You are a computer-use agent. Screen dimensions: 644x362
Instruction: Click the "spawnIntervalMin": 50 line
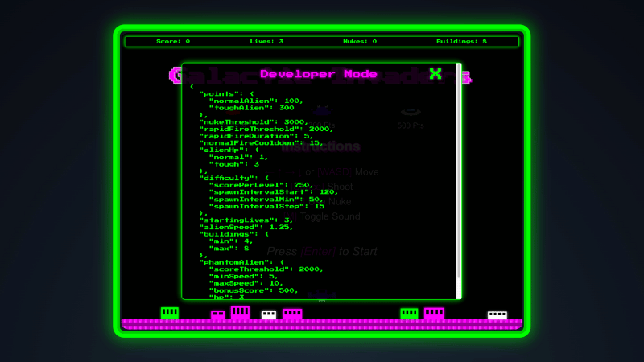266,200
